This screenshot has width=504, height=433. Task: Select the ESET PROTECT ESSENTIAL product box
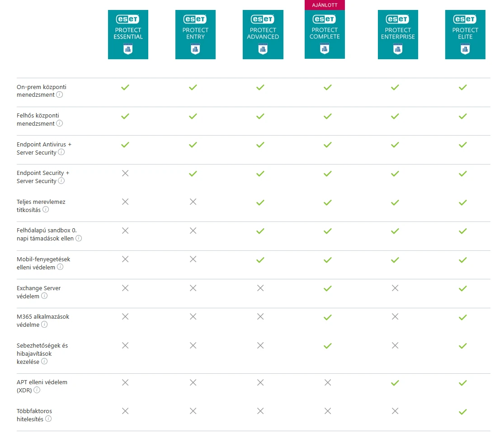tap(128, 34)
